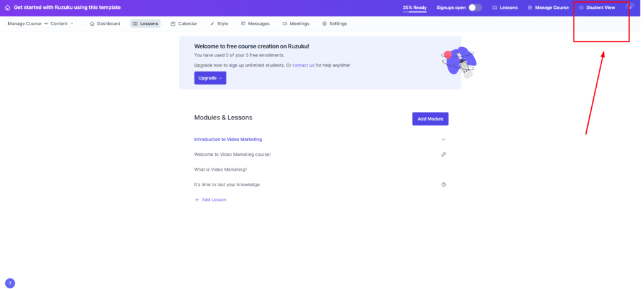Click the home icon in top bar
Image resolution: width=644 pixels, height=289 pixels.
tap(8, 8)
